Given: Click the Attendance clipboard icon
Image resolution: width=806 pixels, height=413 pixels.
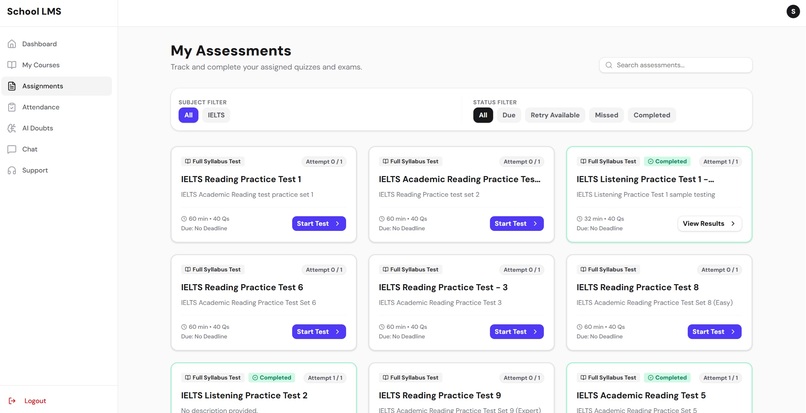Looking at the screenshot, I should click(x=12, y=107).
